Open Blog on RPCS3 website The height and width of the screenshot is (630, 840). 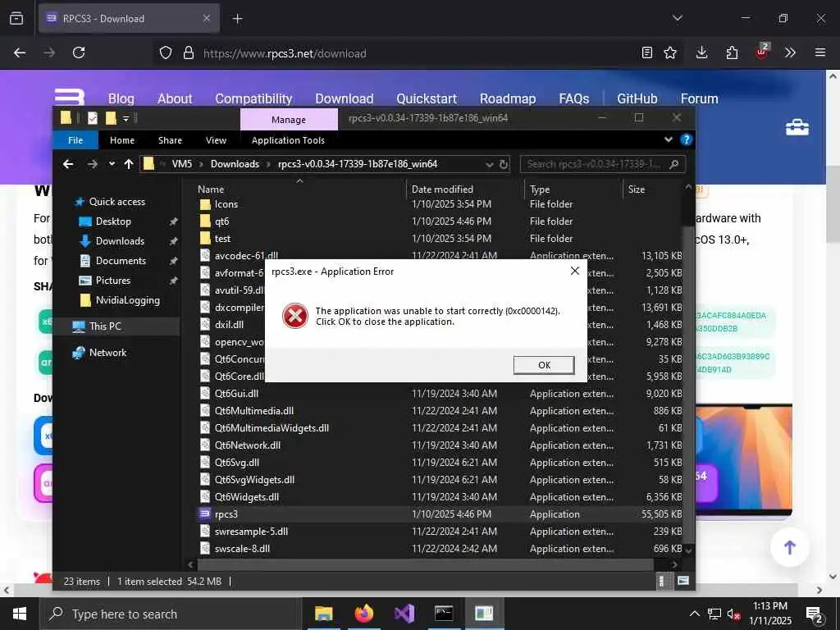(121, 98)
